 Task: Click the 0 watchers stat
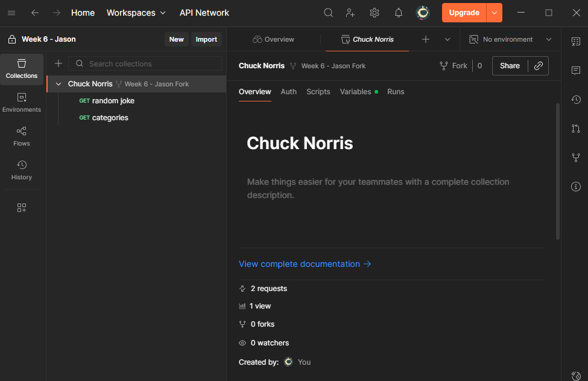point(264,343)
